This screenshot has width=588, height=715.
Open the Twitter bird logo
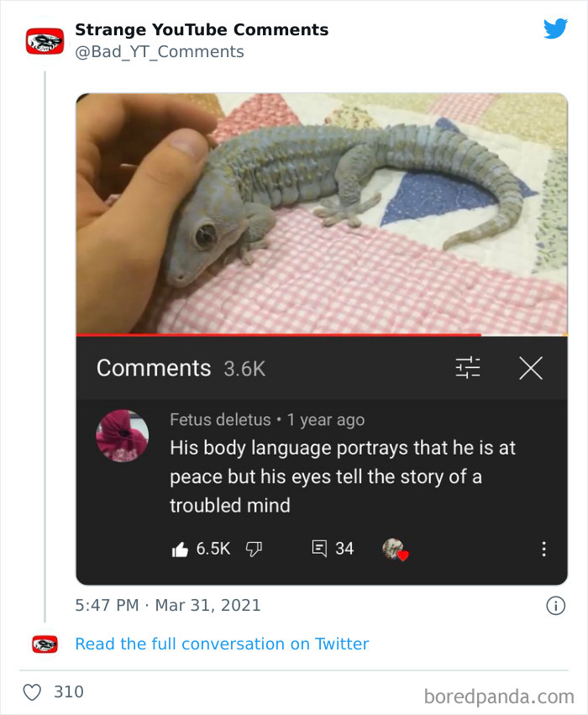coord(556,28)
